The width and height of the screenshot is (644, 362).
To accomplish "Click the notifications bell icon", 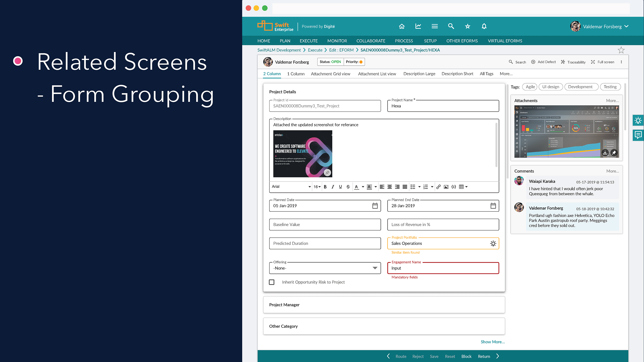I will pyautogui.click(x=484, y=26).
